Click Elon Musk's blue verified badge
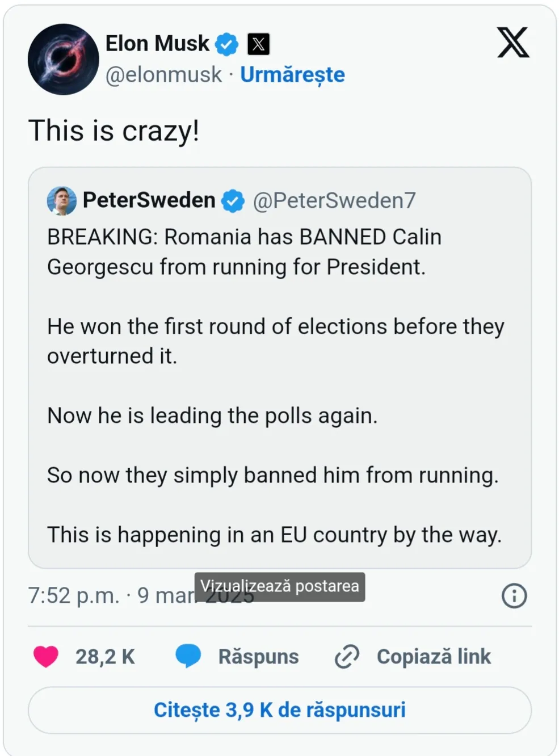This screenshot has height=756, width=559. point(227,44)
